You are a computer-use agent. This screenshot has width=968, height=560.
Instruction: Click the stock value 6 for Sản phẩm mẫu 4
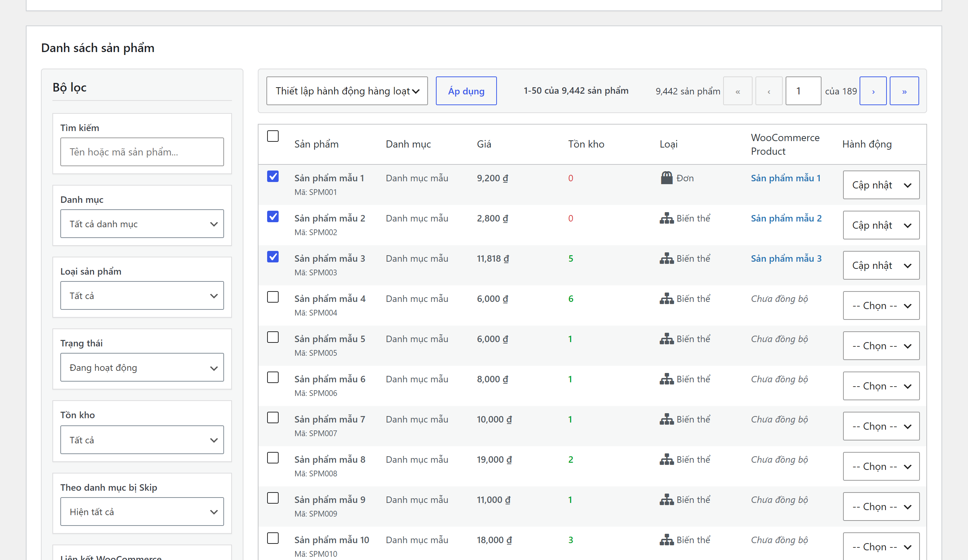click(x=571, y=298)
